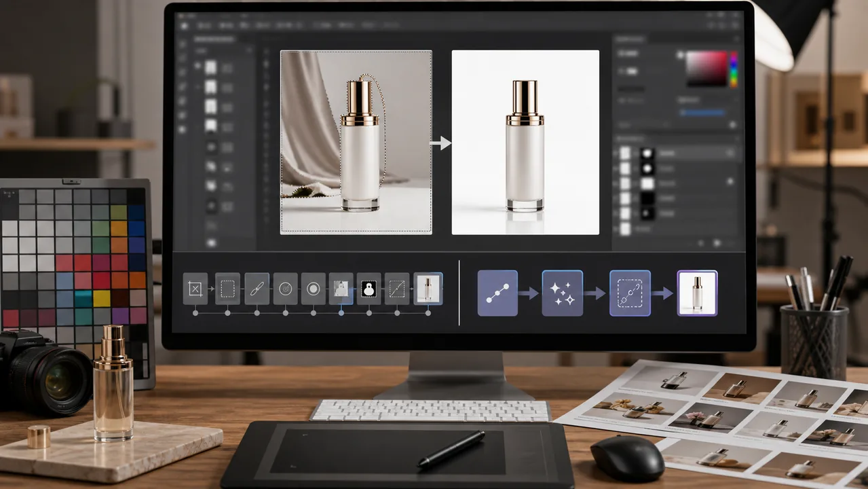Select the solid circle step icon
Screen dimensions: 868x489
[x=313, y=289]
